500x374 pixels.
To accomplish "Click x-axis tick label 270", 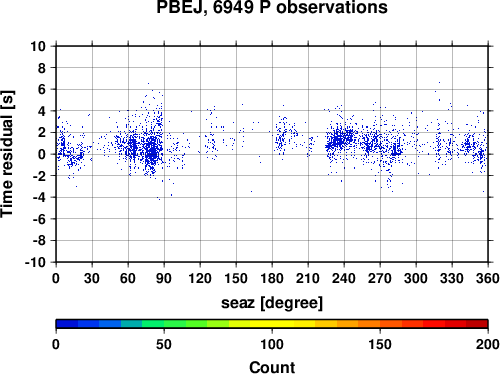I will [380, 278].
